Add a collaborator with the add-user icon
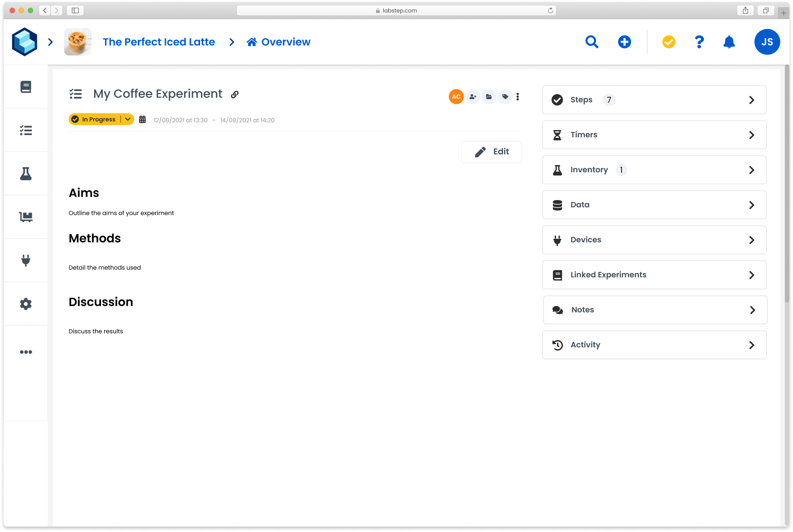This screenshot has width=793, height=532. click(472, 96)
